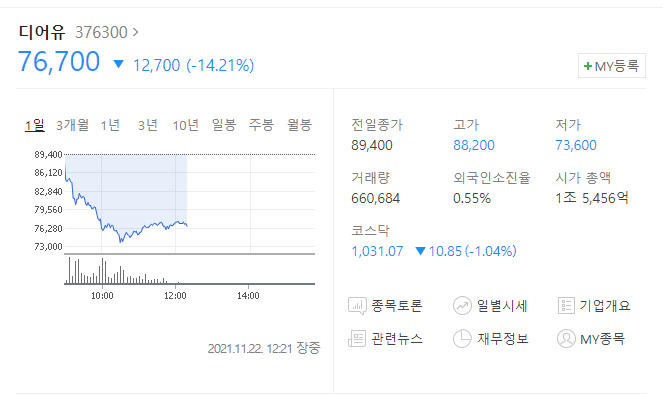Viewport: 663px width, 395px height.
Task: Click the MY종목 person icon
Action: tap(566, 338)
